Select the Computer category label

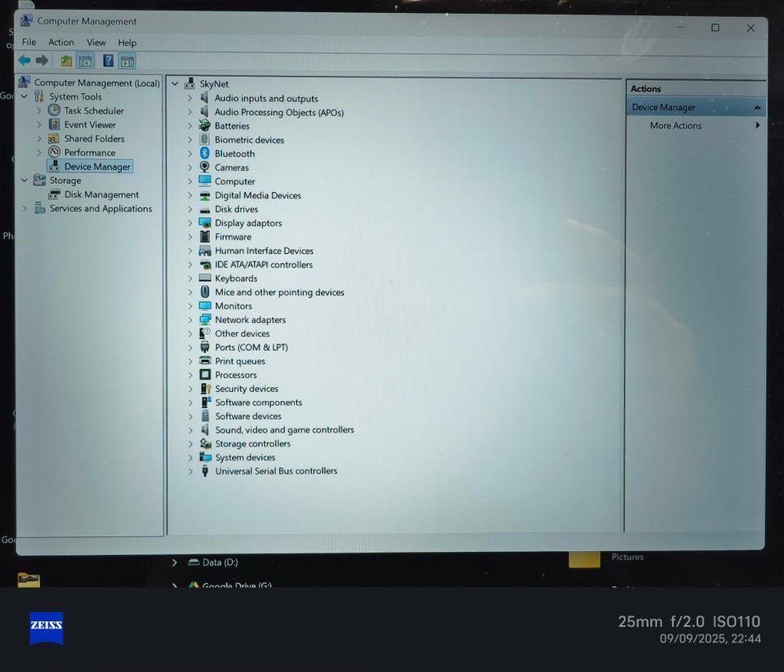click(x=234, y=181)
